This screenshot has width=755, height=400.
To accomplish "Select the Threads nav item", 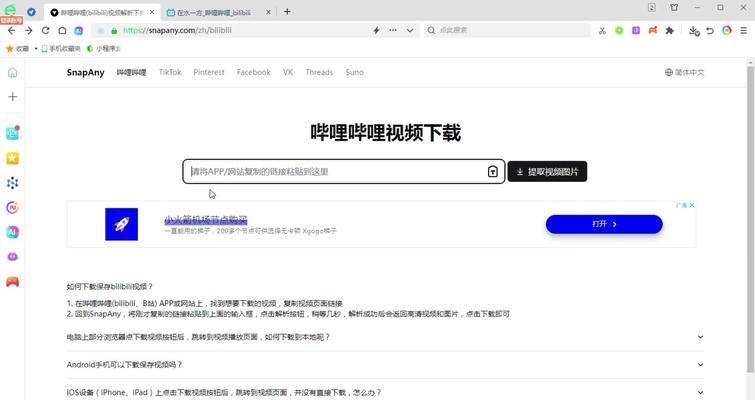I will [x=319, y=72].
